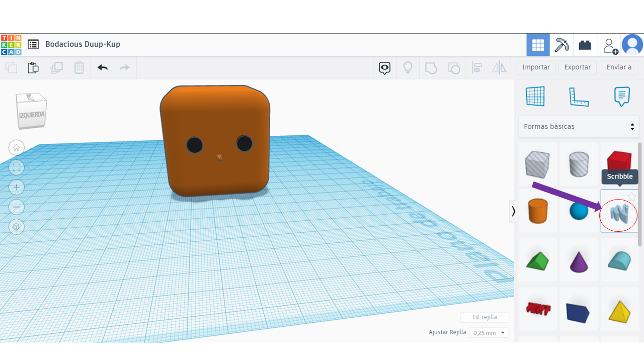This screenshot has height=362, width=644.
Task: Redo the last action
Action: pyautogui.click(x=125, y=67)
